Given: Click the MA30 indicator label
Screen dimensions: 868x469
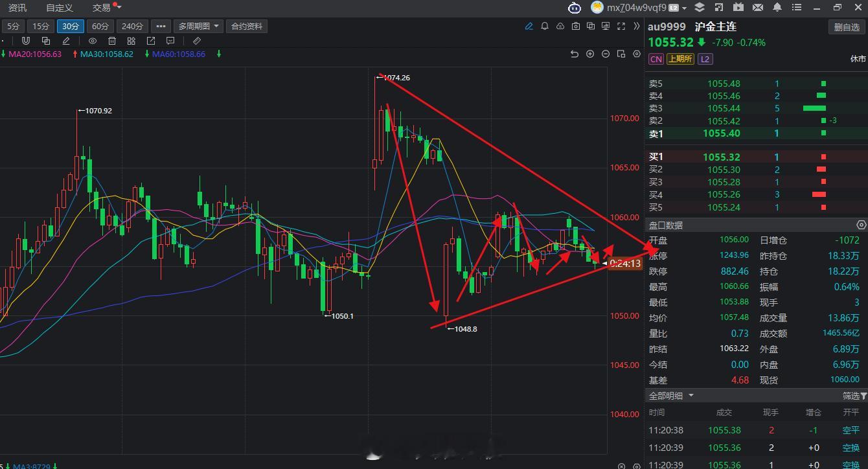Looking at the screenshot, I should coord(107,54).
